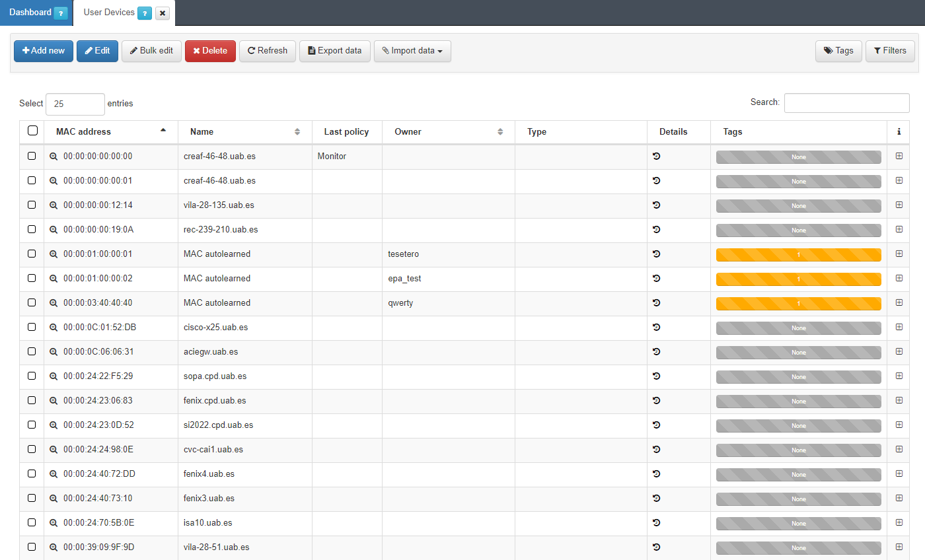Expand row plus icon for si2022.cpd.uab.es

(899, 425)
